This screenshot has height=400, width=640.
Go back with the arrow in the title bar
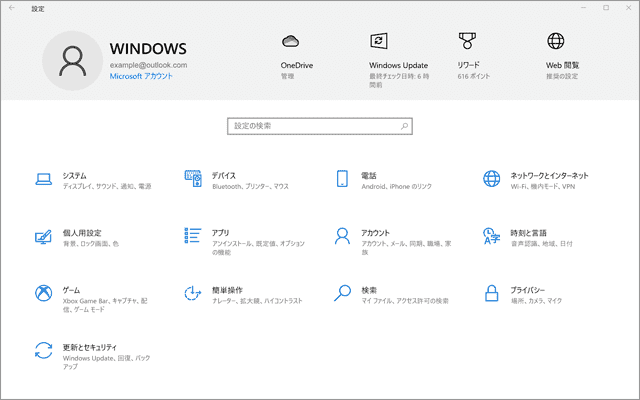pos(11,8)
